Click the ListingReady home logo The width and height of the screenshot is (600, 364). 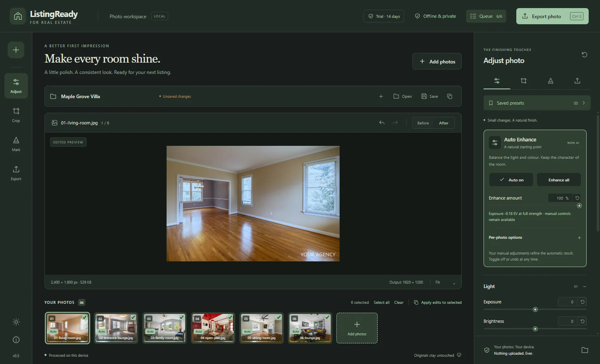pos(18,16)
